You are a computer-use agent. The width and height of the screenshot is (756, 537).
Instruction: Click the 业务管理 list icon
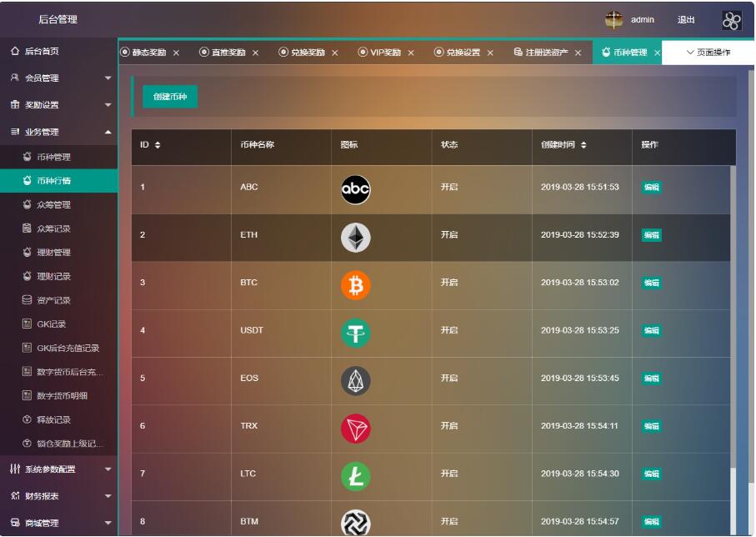pyautogui.click(x=15, y=131)
